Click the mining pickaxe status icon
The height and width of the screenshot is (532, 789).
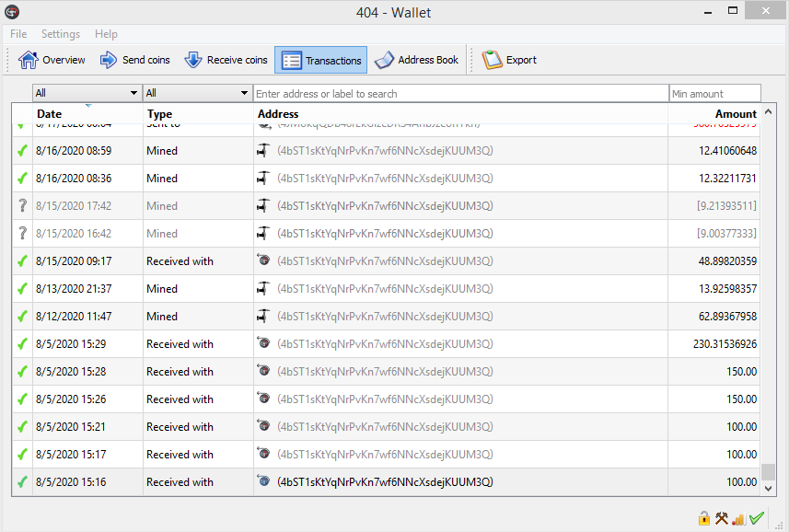coord(722,518)
